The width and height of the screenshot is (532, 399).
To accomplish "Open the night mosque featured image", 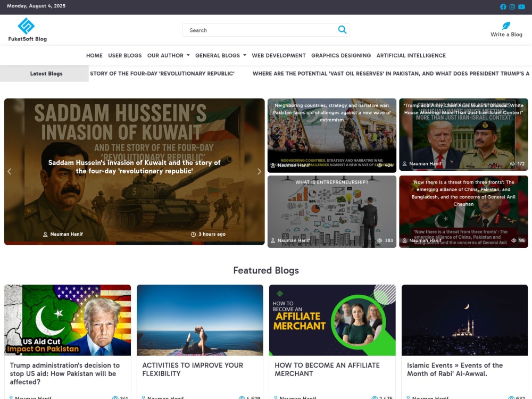I will point(465,320).
